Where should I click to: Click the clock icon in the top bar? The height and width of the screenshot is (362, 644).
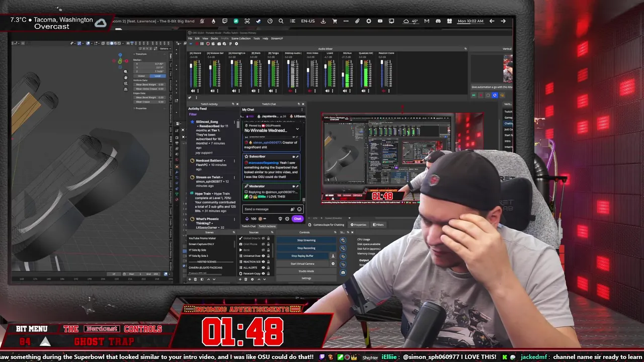pos(270,21)
